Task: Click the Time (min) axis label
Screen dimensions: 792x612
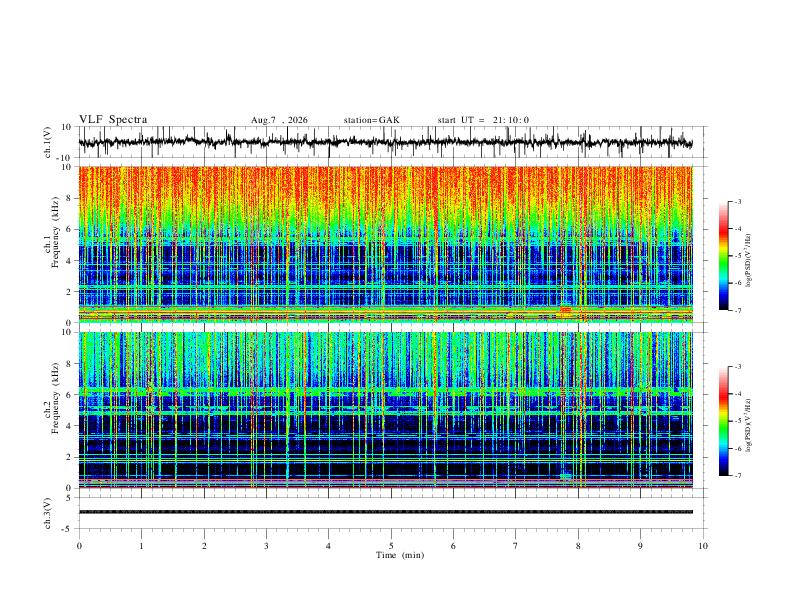Action: tap(400, 555)
